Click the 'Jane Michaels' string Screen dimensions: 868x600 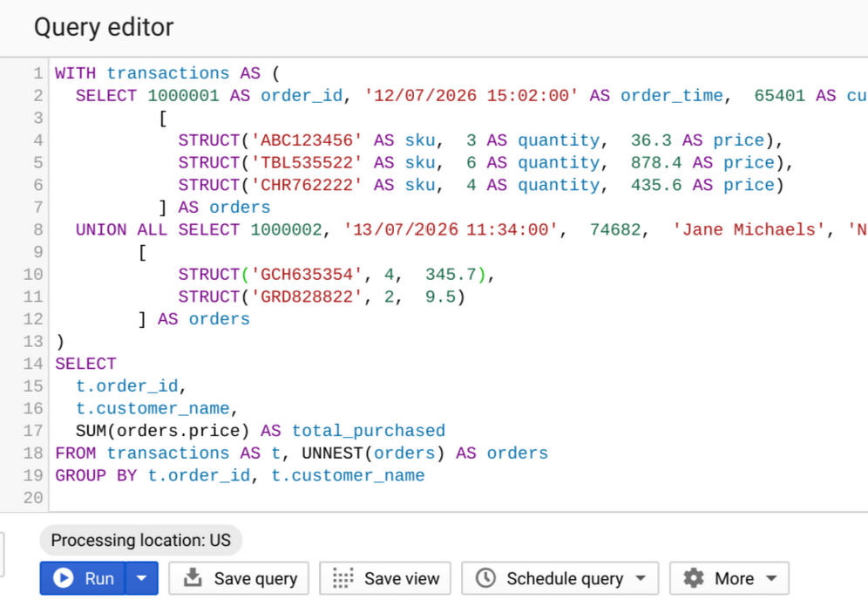[x=749, y=229]
